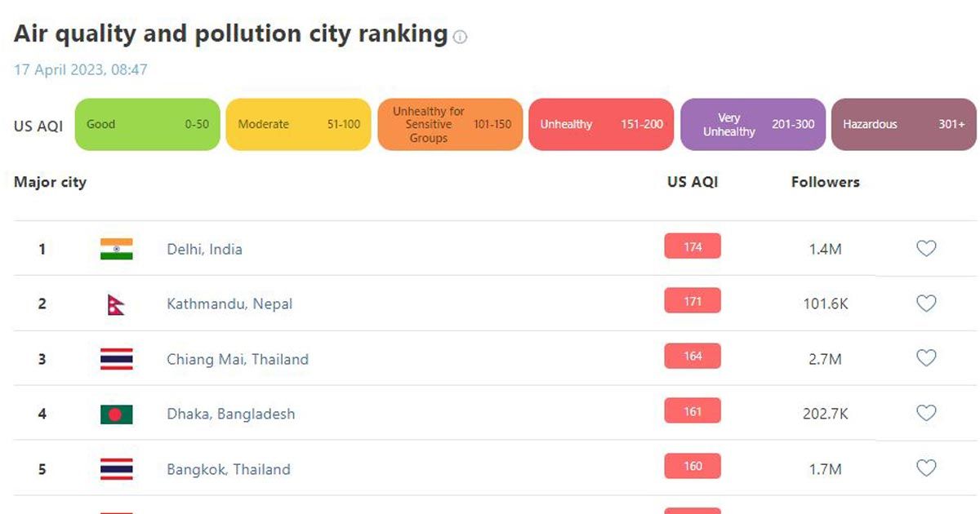The width and height of the screenshot is (980, 514).
Task: Click the Followers column header
Action: pyautogui.click(x=826, y=182)
